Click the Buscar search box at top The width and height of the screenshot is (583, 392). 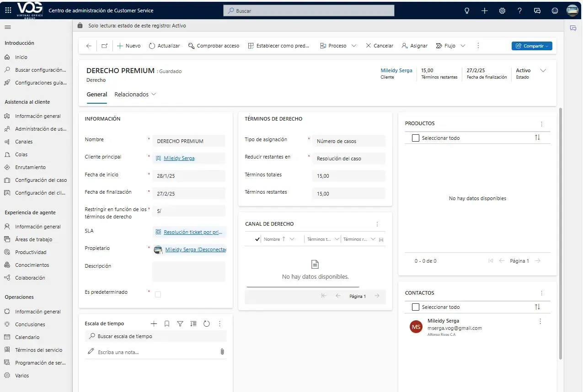pos(309,11)
